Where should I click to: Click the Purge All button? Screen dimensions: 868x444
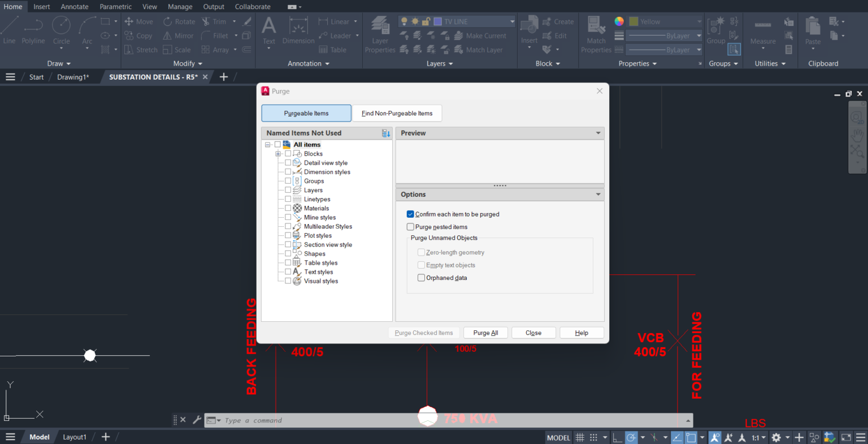(485, 333)
